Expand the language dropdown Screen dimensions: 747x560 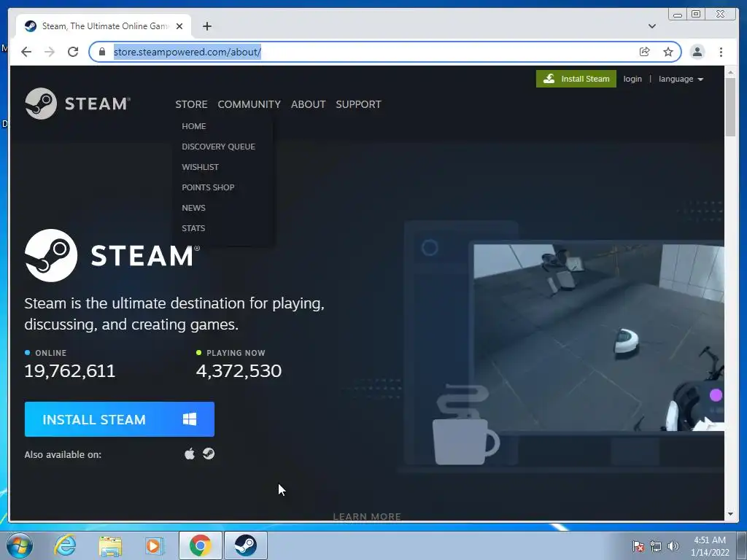click(681, 79)
